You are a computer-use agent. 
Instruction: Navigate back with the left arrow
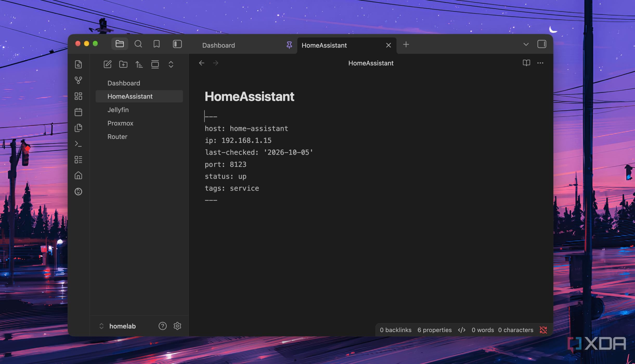click(202, 63)
